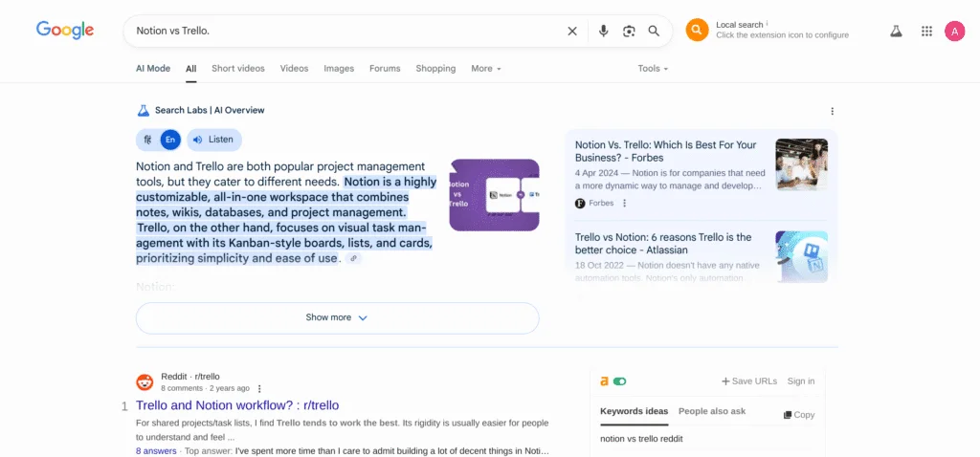
Task: Open the Tools dropdown
Action: coord(653,69)
